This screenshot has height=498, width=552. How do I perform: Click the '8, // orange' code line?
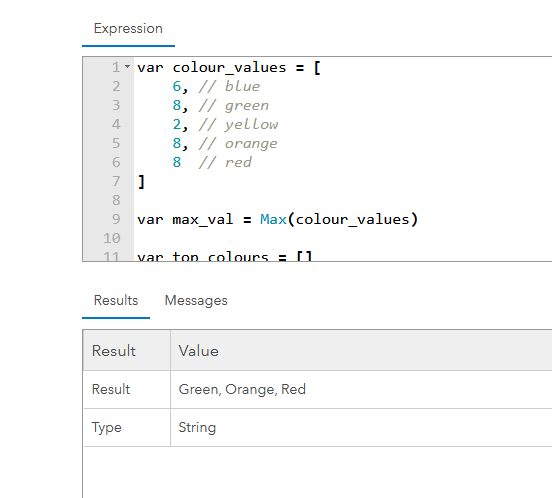coord(225,144)
